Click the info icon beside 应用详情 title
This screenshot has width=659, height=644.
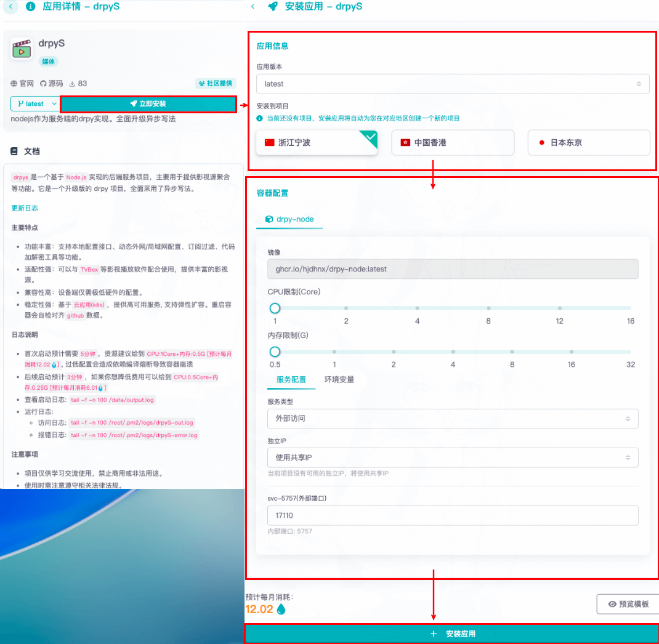[31, 7]
